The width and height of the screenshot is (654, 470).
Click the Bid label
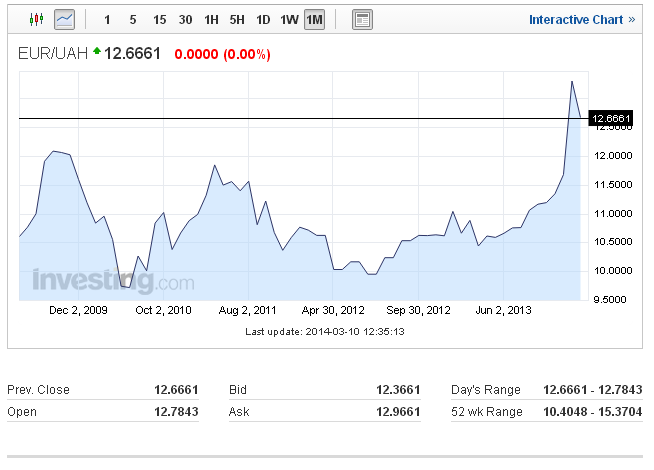click(238, 390)
